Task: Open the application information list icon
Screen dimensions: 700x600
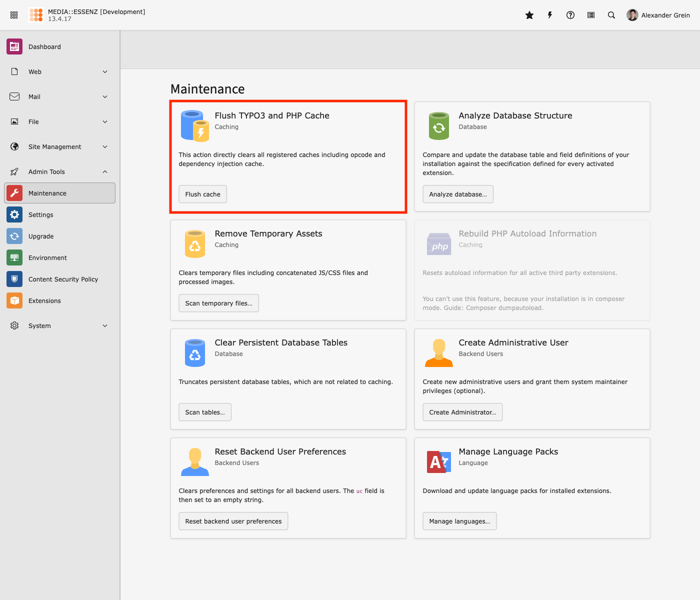Action: [x=591, y=15]
